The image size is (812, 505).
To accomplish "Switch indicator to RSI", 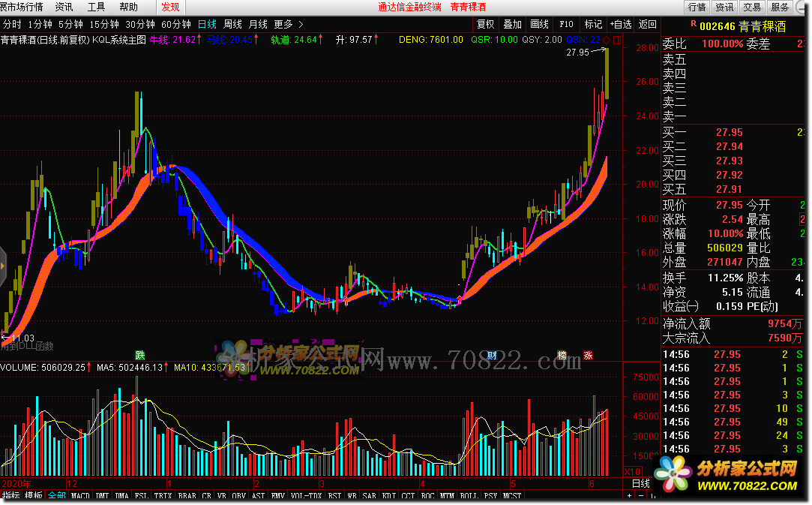I will (334, 496).
